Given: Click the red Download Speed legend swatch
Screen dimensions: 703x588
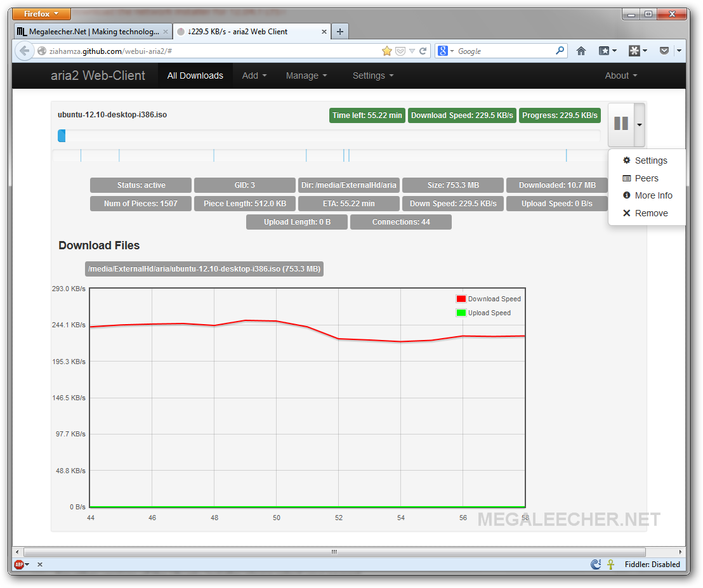Looking at the screenshot, I should (x=461, y=299).
